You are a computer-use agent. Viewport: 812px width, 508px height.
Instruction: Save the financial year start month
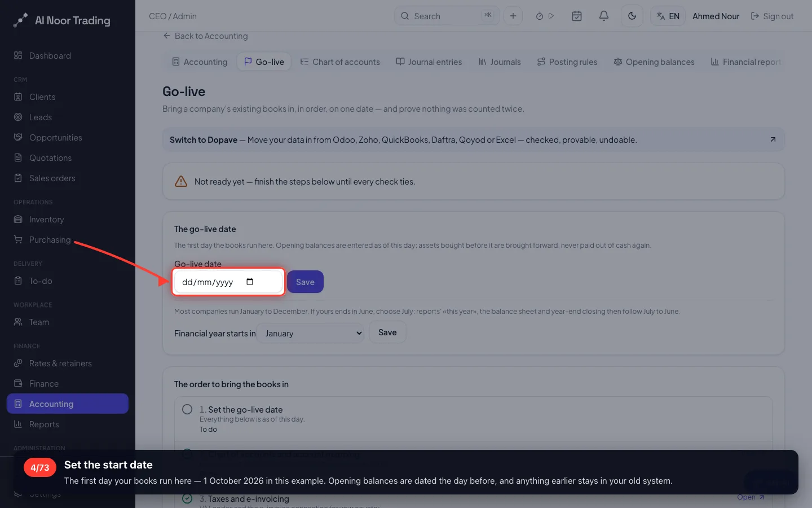click(x=387, y=332)
